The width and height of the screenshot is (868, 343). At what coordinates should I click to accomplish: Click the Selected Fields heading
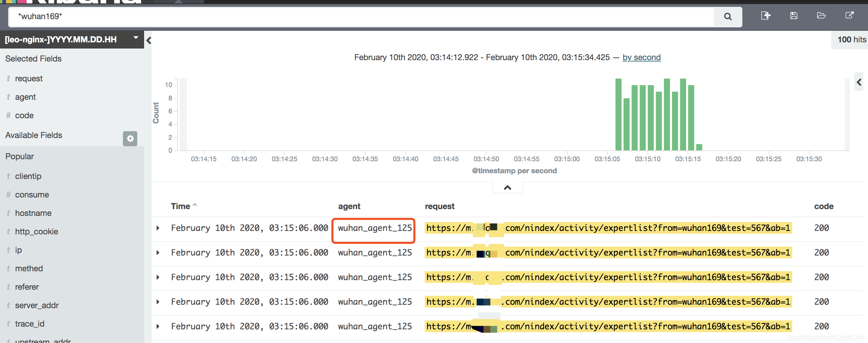(x=33, y=59)
